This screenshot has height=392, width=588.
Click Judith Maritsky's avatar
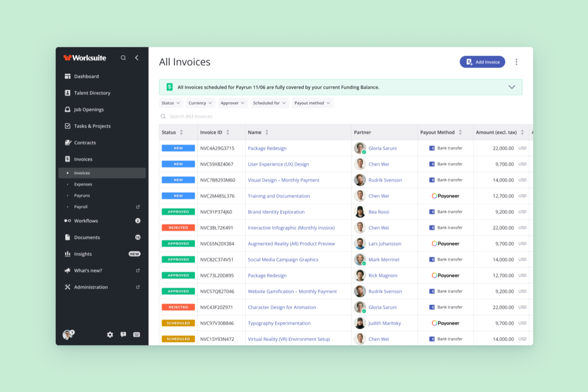tap(360, 323)
